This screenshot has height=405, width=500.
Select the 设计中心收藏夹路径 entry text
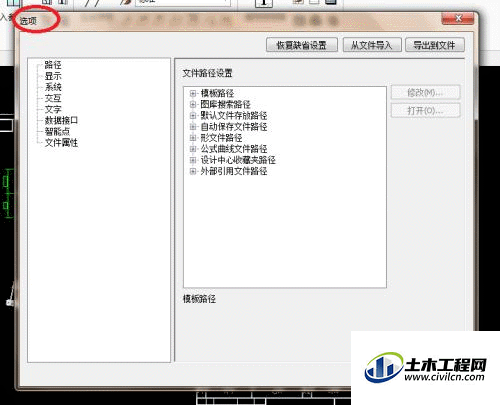point(238,160)
